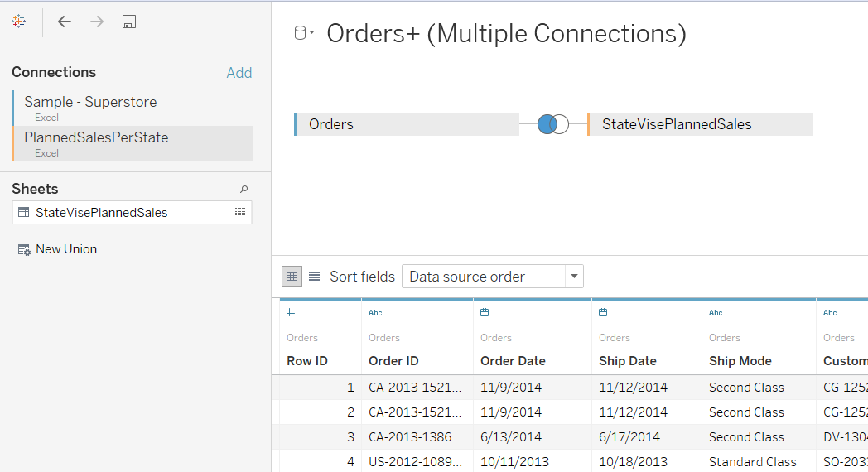868x472 pixels.
Task: Click the join Venn diagram icon
Action: (x=552, y=124)
